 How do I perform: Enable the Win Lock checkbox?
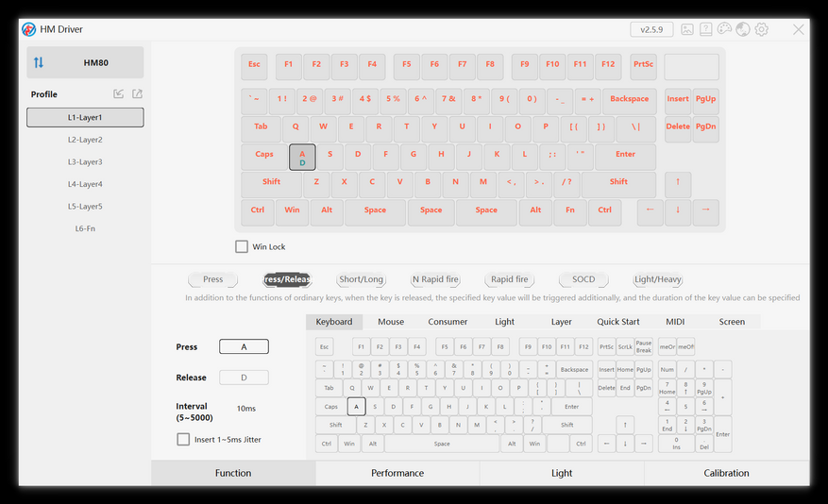click(242, 246)
